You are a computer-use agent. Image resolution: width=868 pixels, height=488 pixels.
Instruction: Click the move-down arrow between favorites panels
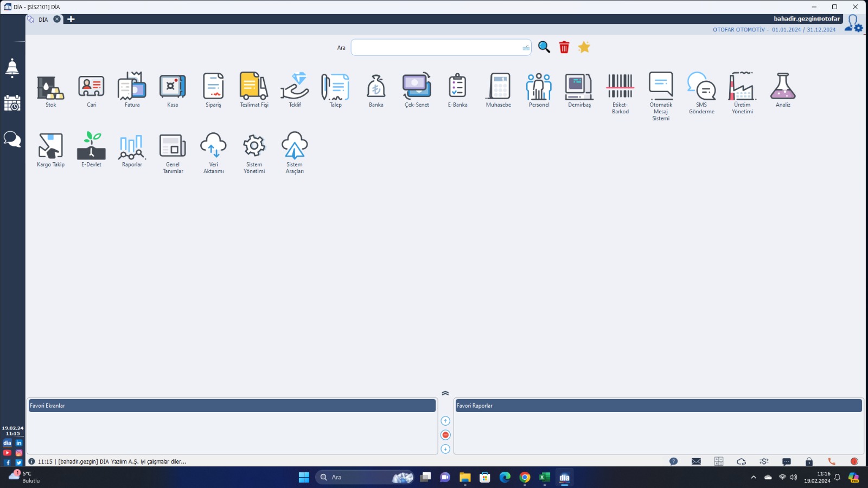[445, 449]
